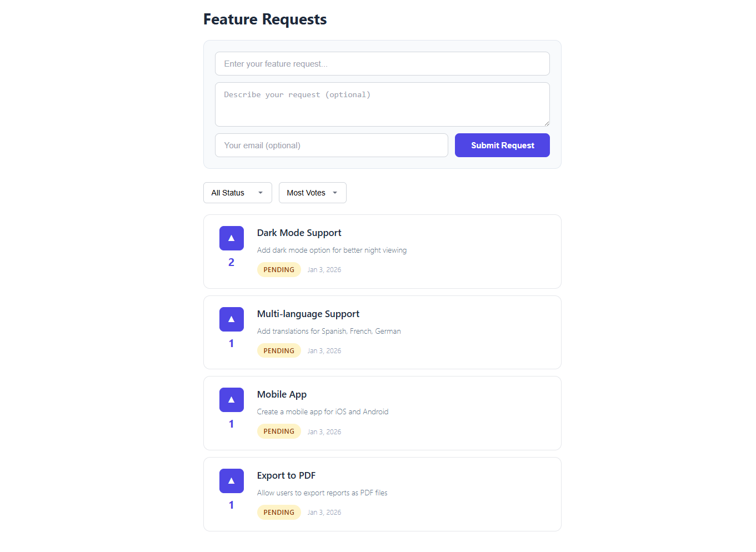The width and height of the screenshot is (756, 552).
Task: Expand the All Status dropdown chevron
Action: point(260,193)
